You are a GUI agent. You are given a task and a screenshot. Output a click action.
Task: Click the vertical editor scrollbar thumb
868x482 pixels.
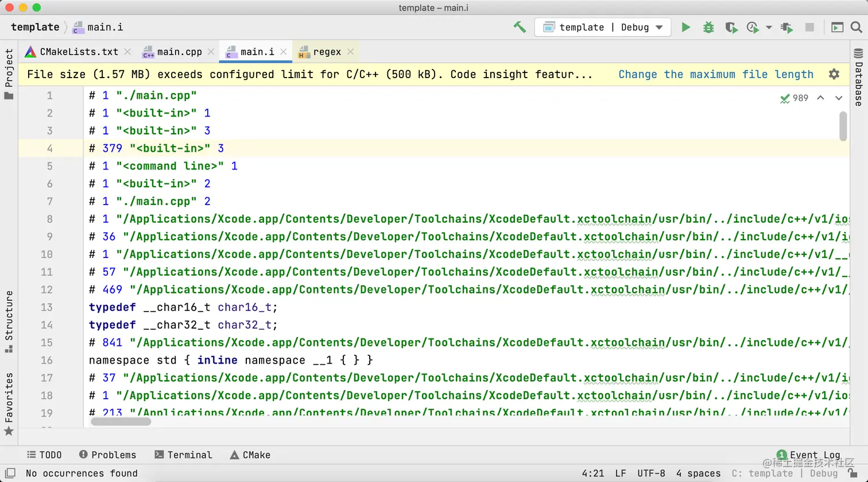click(x=843, y=126)
